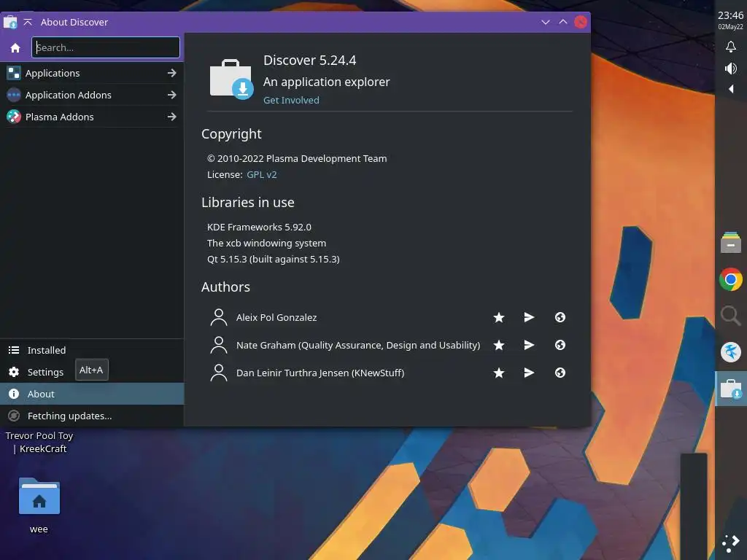Open Application Addons category
747x560 pixels.
tap(91, 95)
